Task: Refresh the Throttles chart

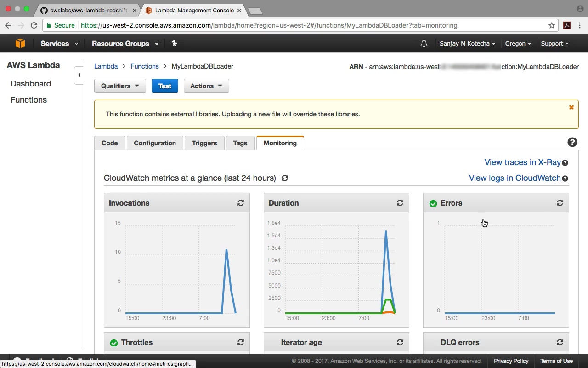Action: coord(241,342)
